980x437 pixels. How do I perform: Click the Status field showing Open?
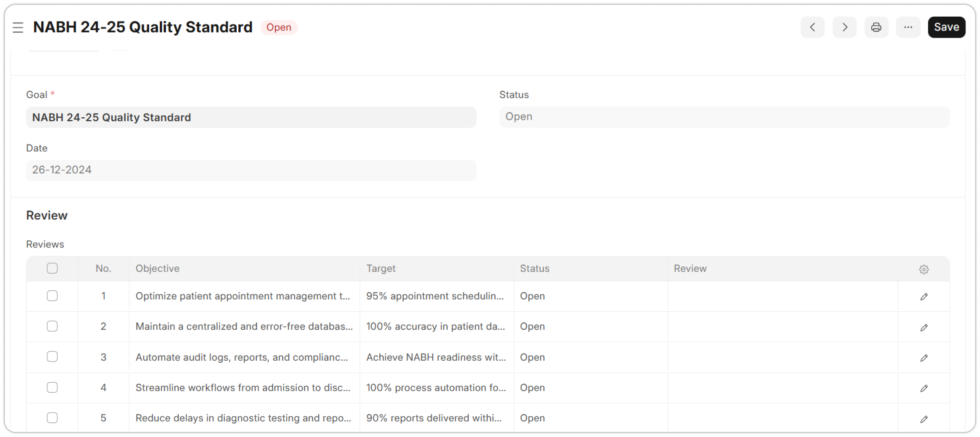(x=724, y=117)
